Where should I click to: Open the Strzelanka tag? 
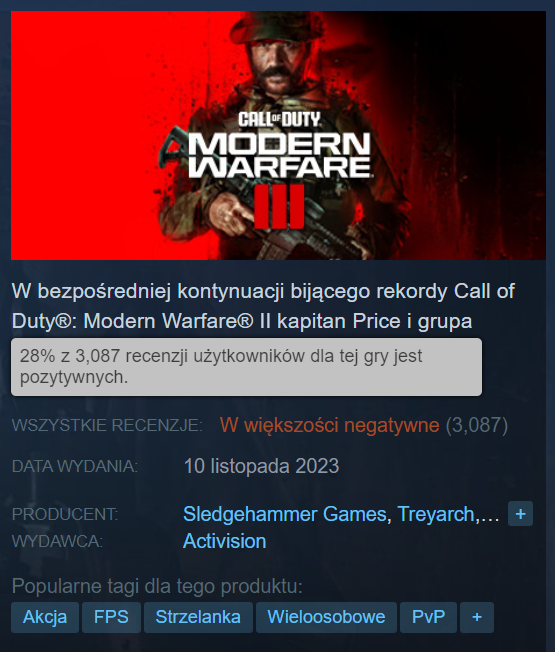pos(198,617)
